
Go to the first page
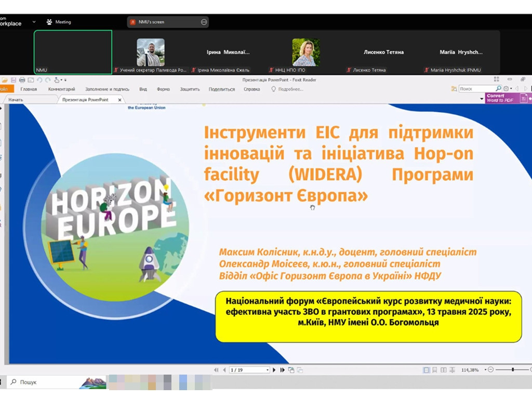point(216,370)
